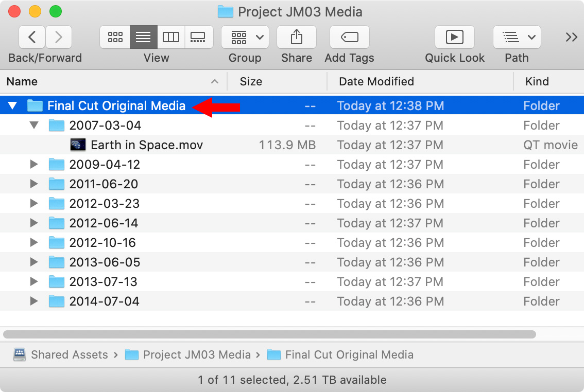Sort by Date Modified column header
The width and height of the screenshot is (584, 392).
420,81
